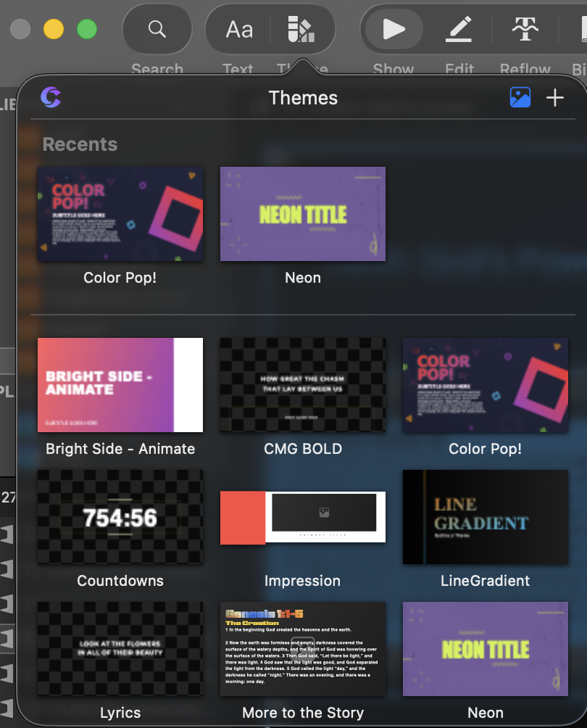
Task: Choose Neon thumbnail in main theme grid
Action: 486,649
